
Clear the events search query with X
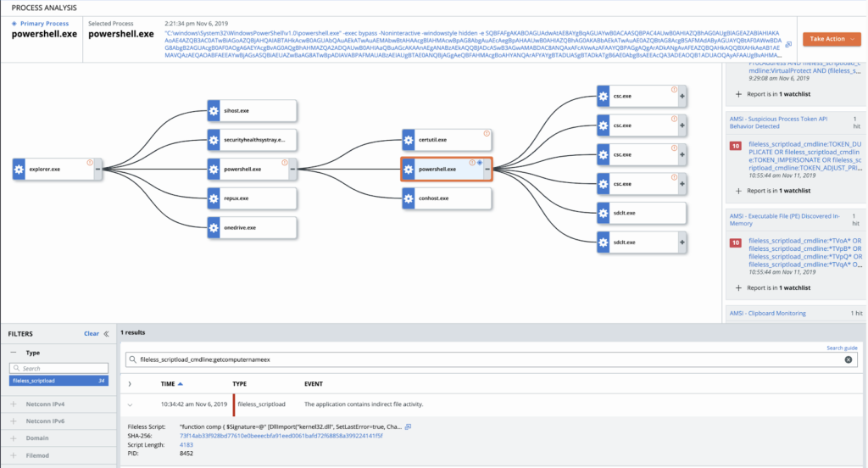848,359
